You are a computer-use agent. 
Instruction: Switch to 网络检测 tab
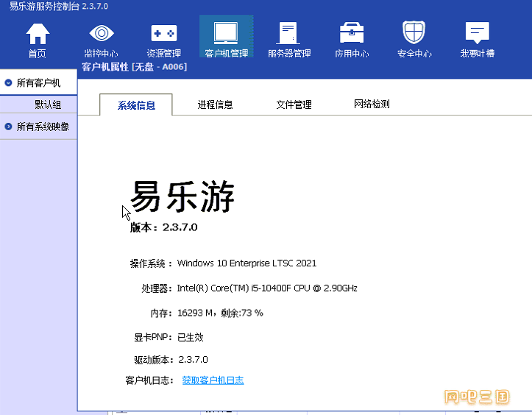click(372, 104)
